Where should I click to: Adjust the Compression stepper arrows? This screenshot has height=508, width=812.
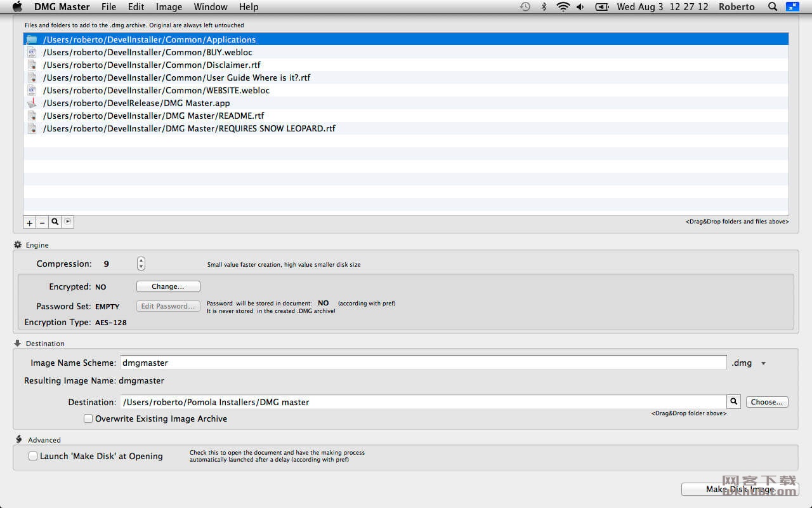click(x=141, y=264)
